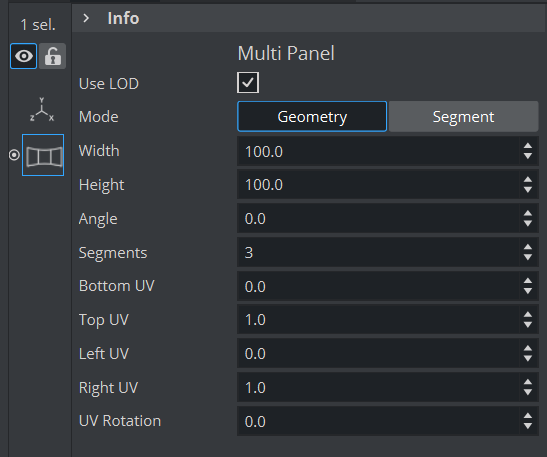Switch Mode to Segment
This screenshot has width=547, height=457.
(x=463, y=117)
